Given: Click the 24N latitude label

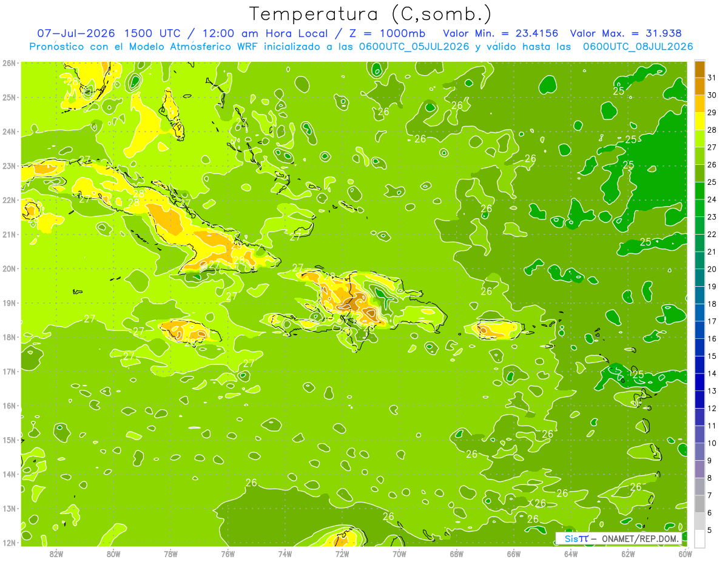Looking at the screenshot, I should 9,132.
